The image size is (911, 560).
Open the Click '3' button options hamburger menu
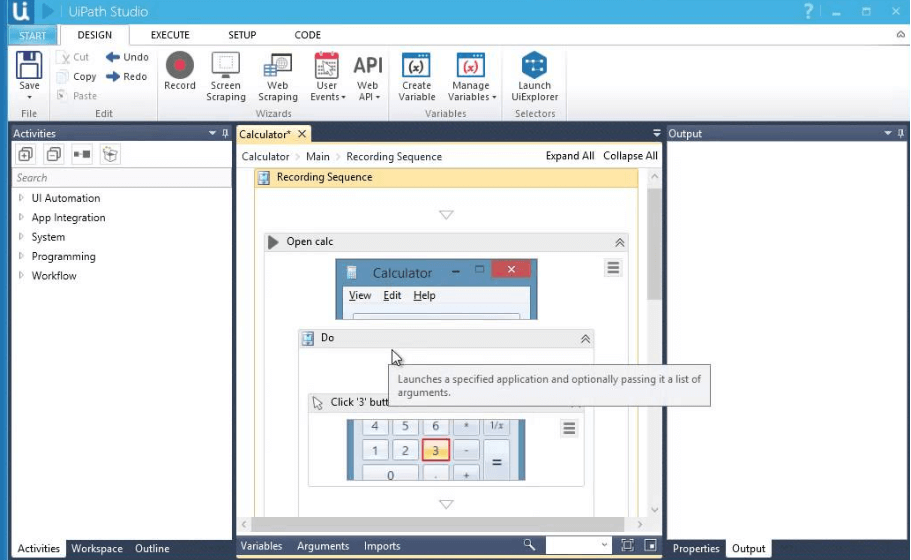click(569, 429)
